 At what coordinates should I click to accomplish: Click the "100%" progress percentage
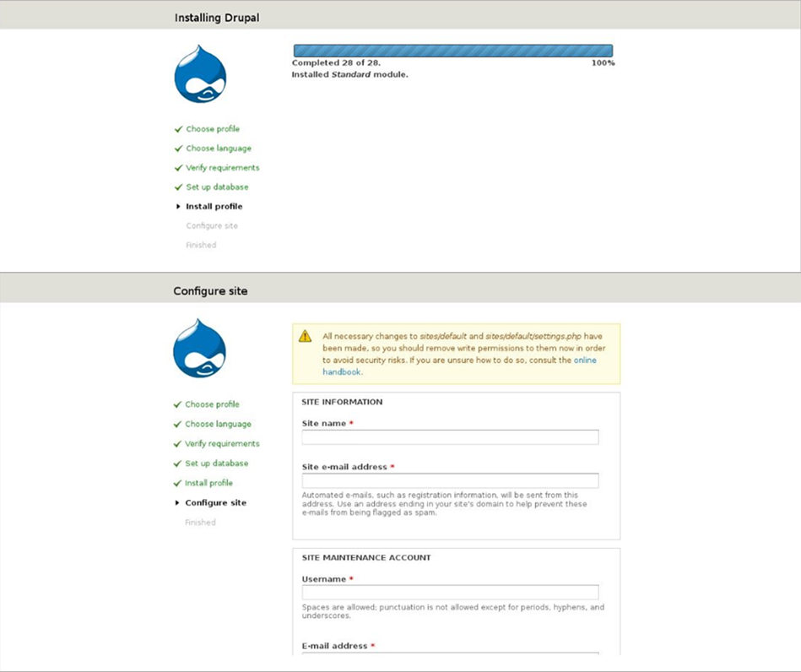point(603,62)
